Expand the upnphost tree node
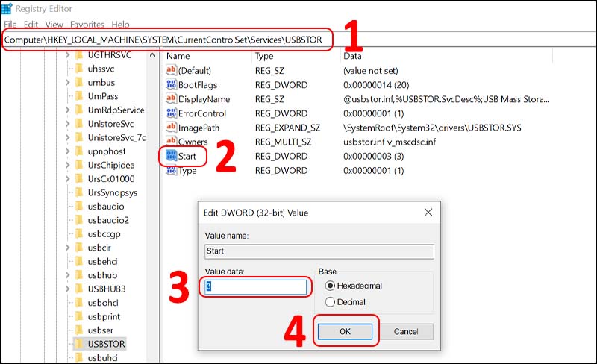 (67, 151)
